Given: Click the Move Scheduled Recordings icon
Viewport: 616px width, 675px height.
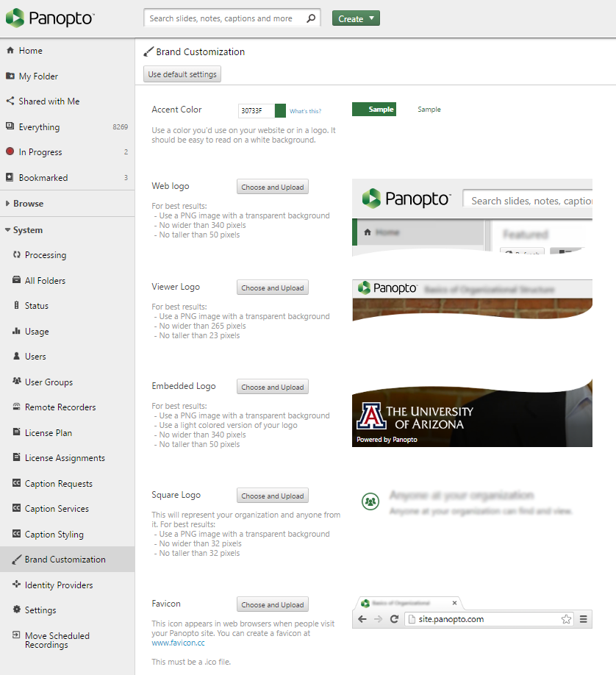Looking at the screenshot, I should [x=16, y=635].
